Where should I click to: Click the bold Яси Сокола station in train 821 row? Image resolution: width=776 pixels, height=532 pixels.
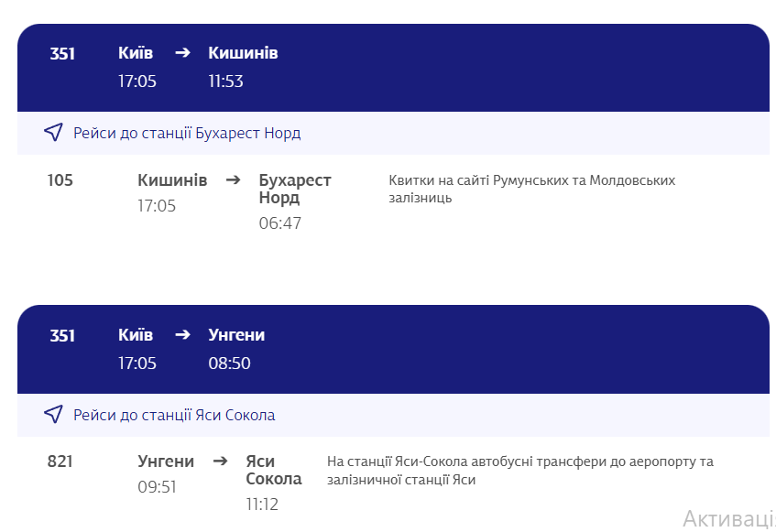[x=273, y=470]
